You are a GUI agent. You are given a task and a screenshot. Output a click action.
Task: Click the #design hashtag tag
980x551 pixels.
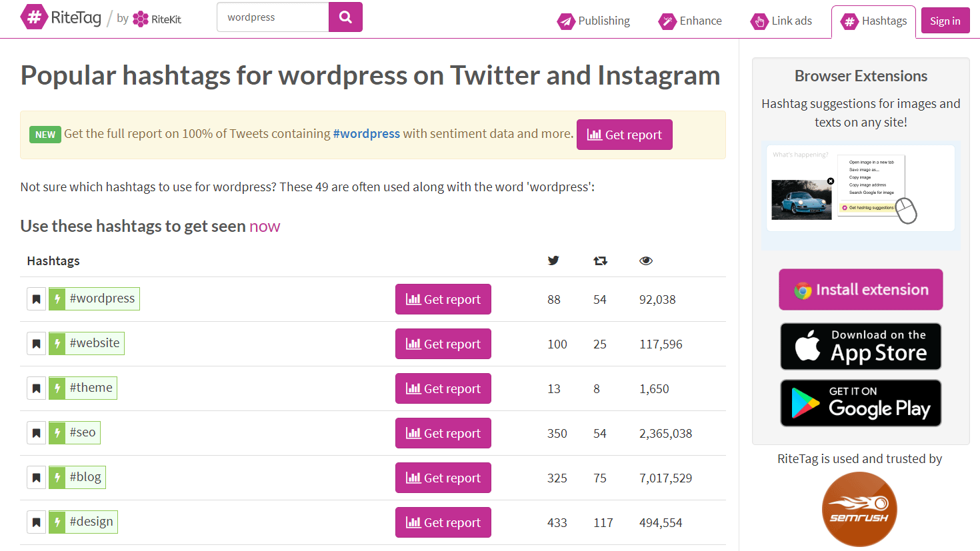83,522
